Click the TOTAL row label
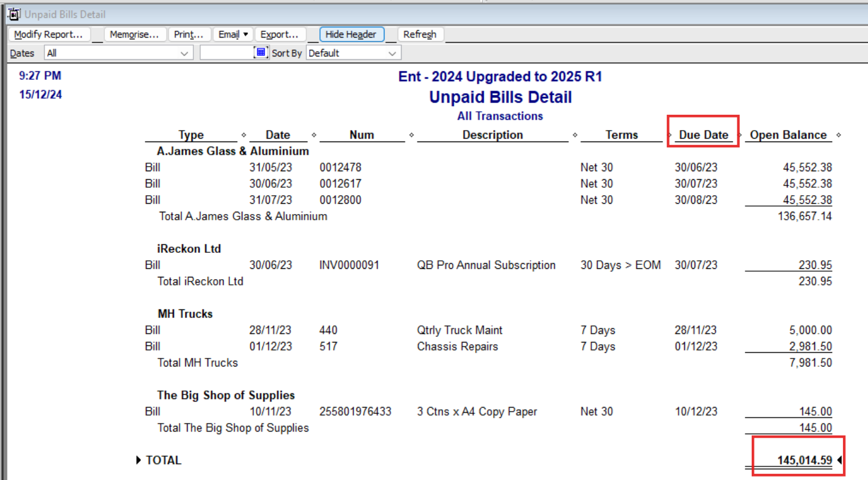The width and height of the screenshot is (868, 480). click(164, 460)
